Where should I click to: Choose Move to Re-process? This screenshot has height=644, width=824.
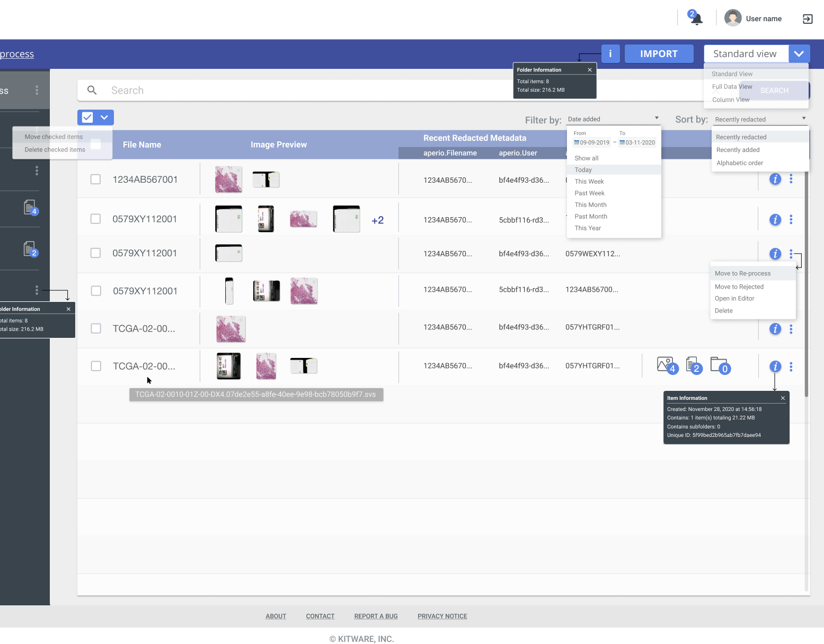(x=753, y=273)
